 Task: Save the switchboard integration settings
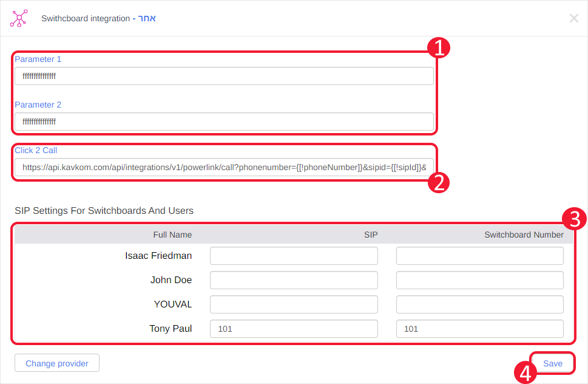pyautogui.click(x=552, y=363)
